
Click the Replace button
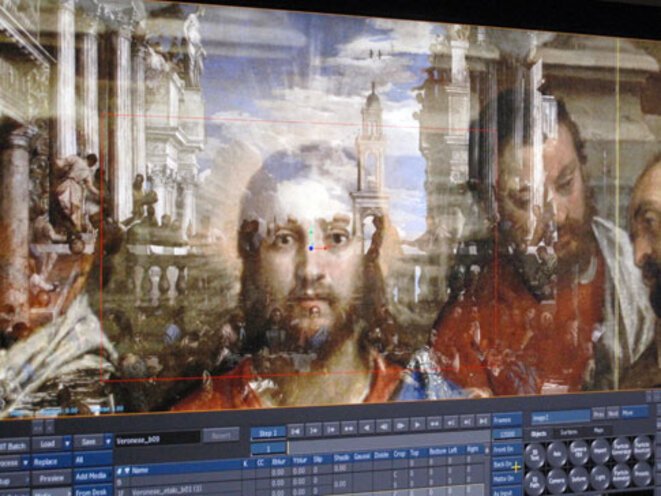click(51, 462)
